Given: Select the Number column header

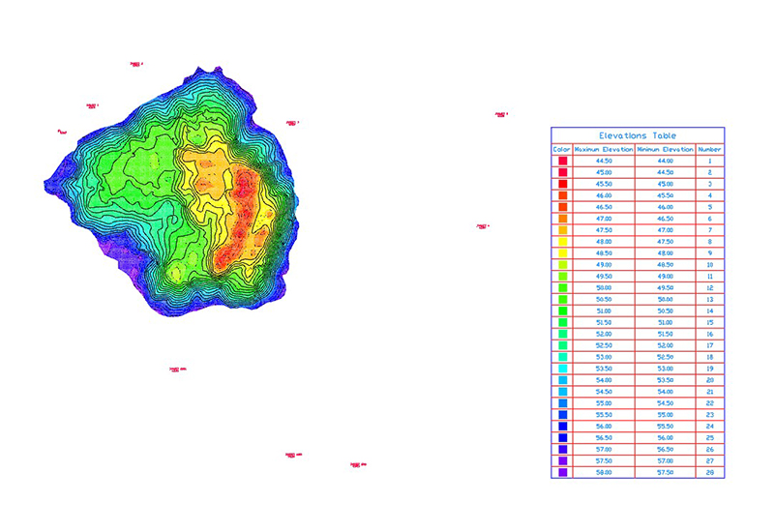Looking at the screenshot, I should point(709,149).
